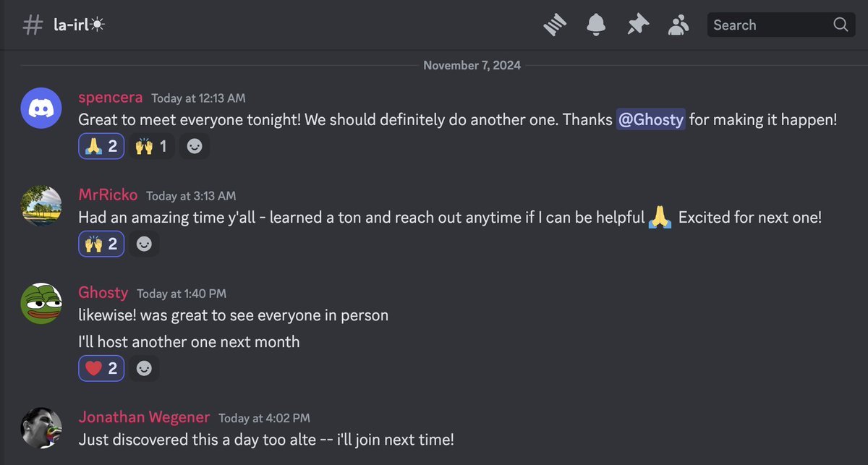Show the member list
This screenshot has height=465, width=868.
coord(678,25)
